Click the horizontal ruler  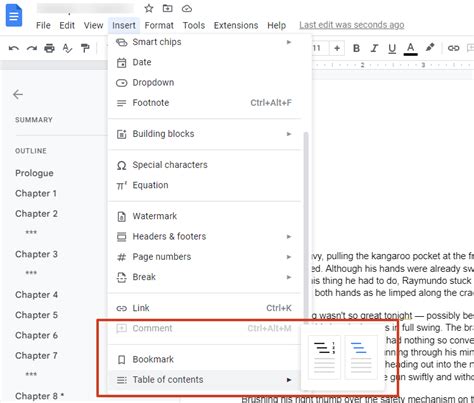click(393, 65)
